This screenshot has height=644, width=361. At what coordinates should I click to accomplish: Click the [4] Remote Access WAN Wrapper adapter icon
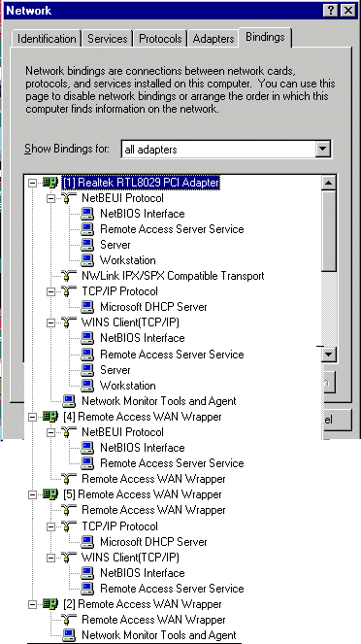(50, 417)
